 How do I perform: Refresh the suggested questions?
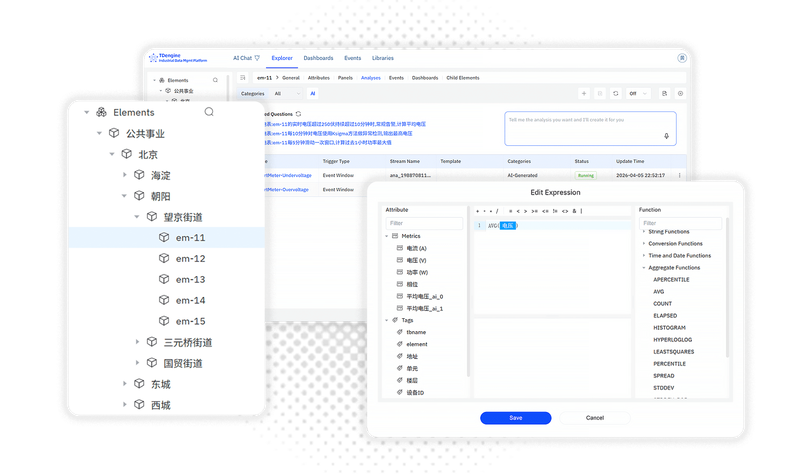298,114
